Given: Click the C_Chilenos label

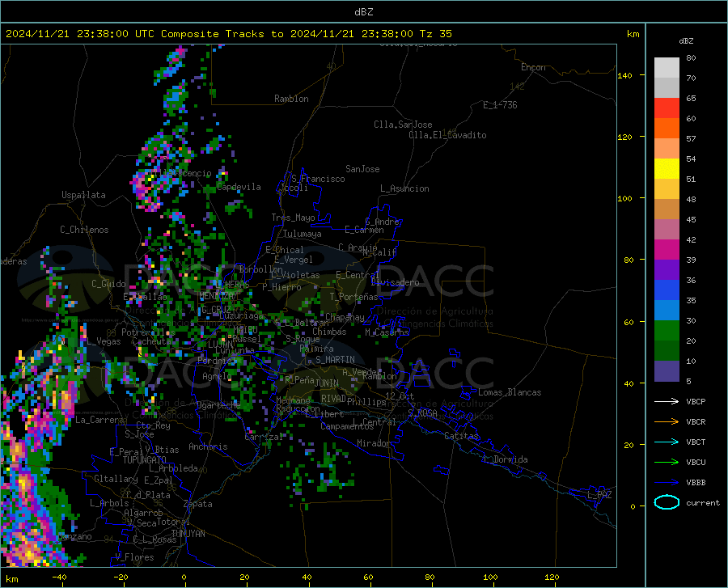Looking at the screenshot, I should (x=84, y=230).
